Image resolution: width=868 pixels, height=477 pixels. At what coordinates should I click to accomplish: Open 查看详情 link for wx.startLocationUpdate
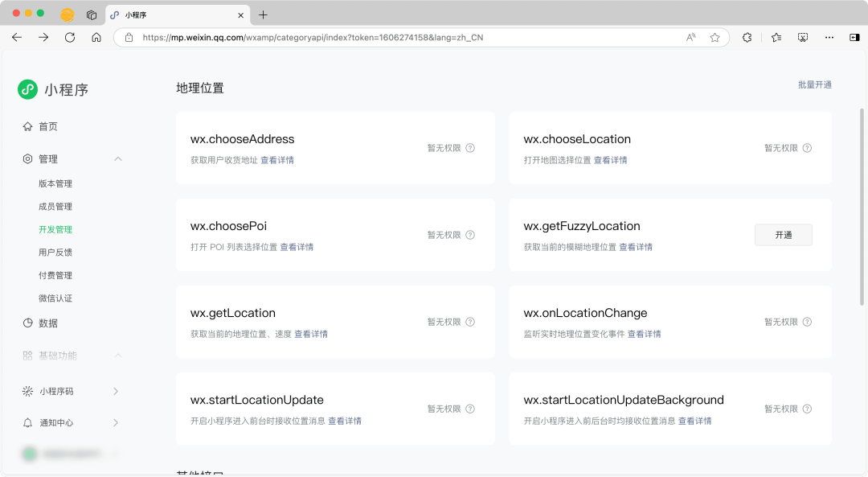(345, 421)
